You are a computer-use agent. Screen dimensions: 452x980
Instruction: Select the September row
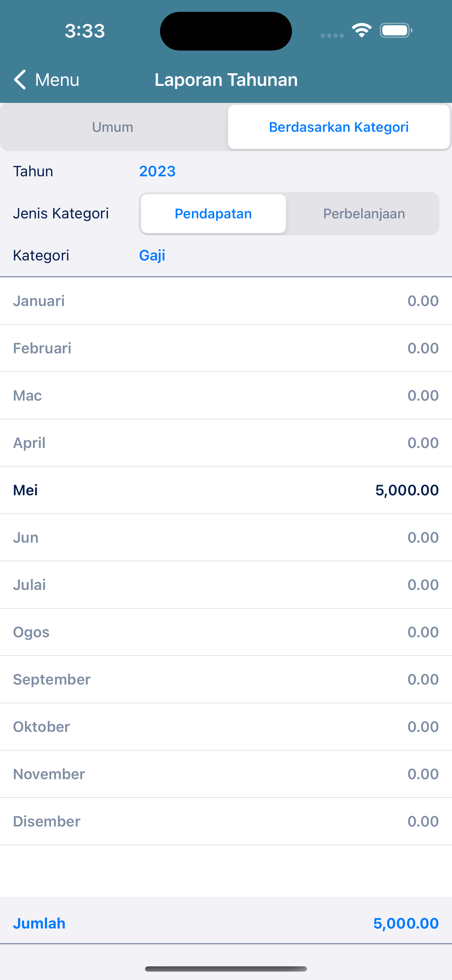point(226,680)
